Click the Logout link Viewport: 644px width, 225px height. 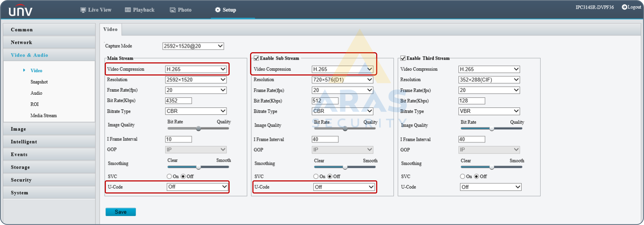[x=632, y=7]
